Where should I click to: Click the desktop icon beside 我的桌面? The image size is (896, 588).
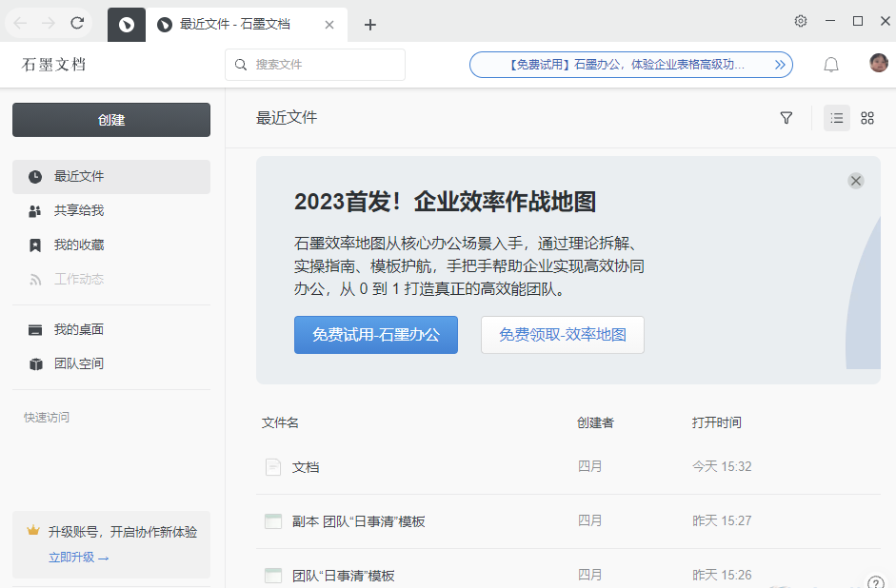click(x=35, y=330)
